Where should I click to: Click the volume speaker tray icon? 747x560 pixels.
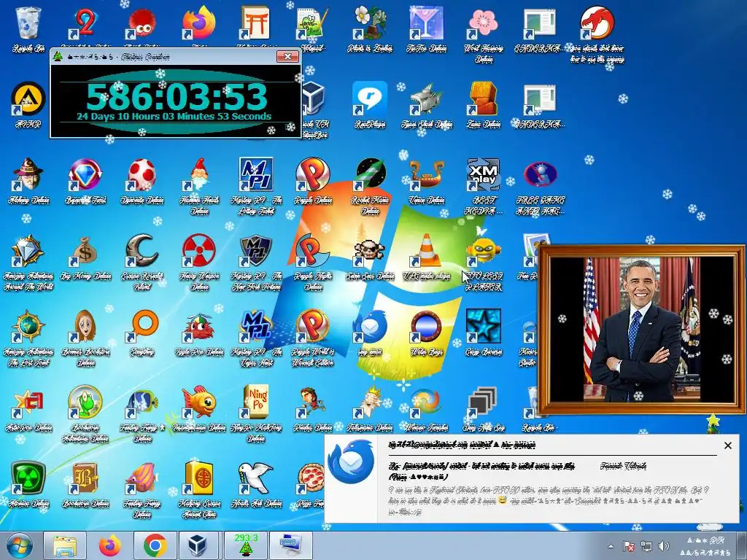pyautogui.click(x=663, y=547)
